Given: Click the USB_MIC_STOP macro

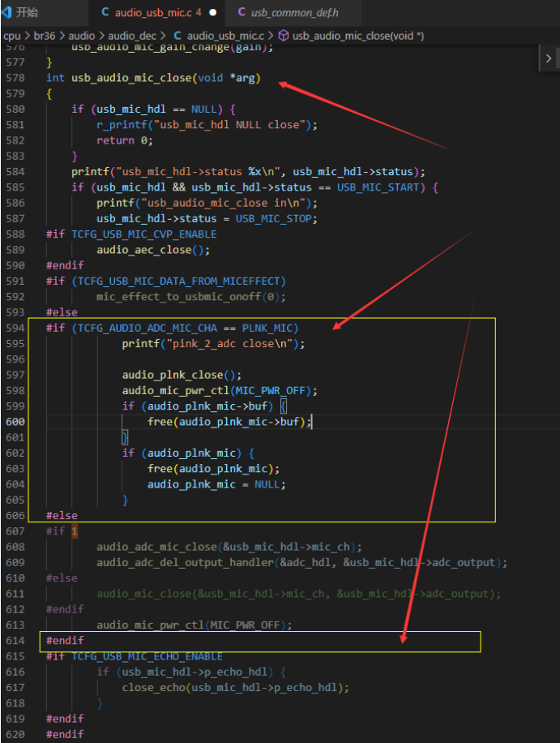Looking at the screenshot, I should point(274,218).
